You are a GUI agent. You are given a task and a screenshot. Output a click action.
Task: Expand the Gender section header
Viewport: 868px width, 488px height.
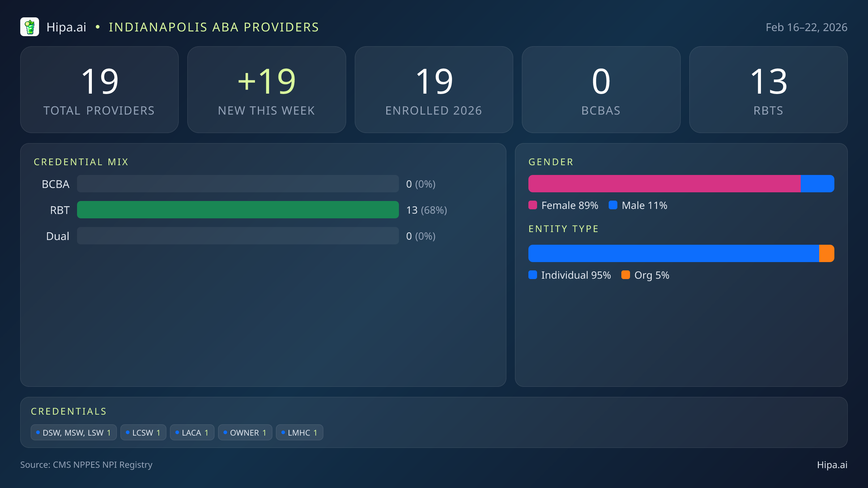coord(551,162)
